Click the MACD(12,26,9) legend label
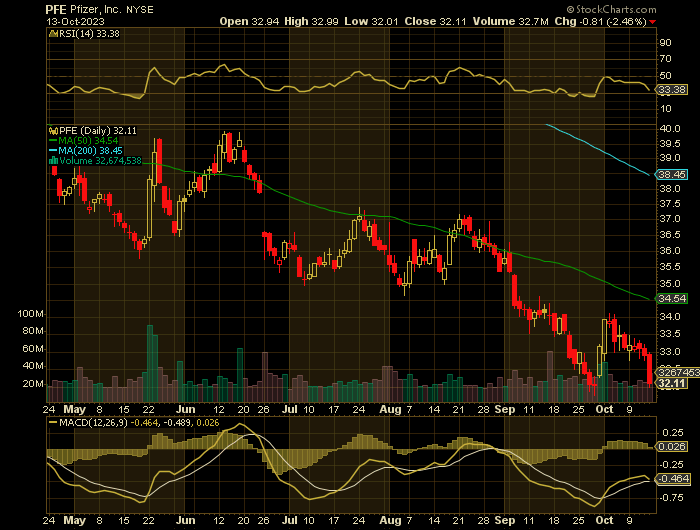Viewport: 700px width, 530px height. coord(93,422)
